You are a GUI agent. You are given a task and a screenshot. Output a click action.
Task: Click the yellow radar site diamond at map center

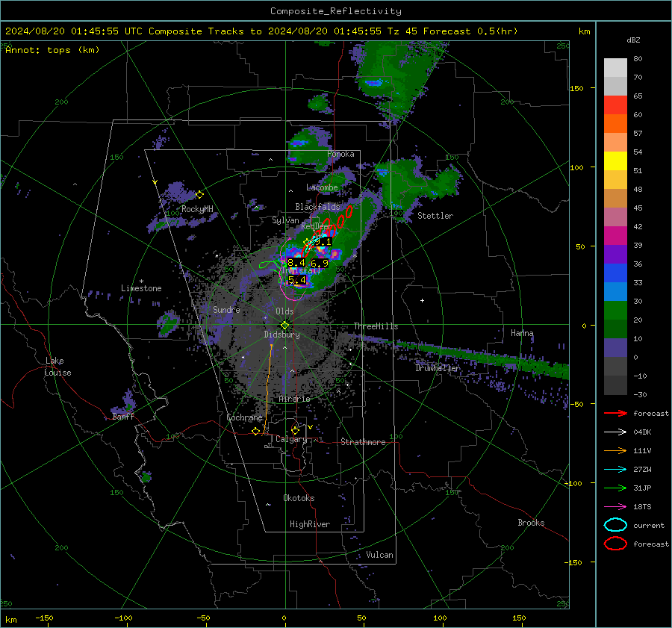point(285,325)
